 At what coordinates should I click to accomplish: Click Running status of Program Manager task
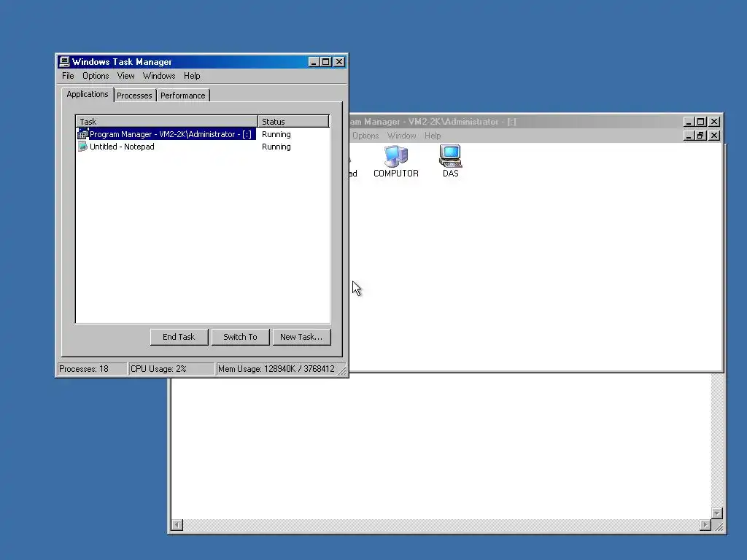click(x=276, y=134)
